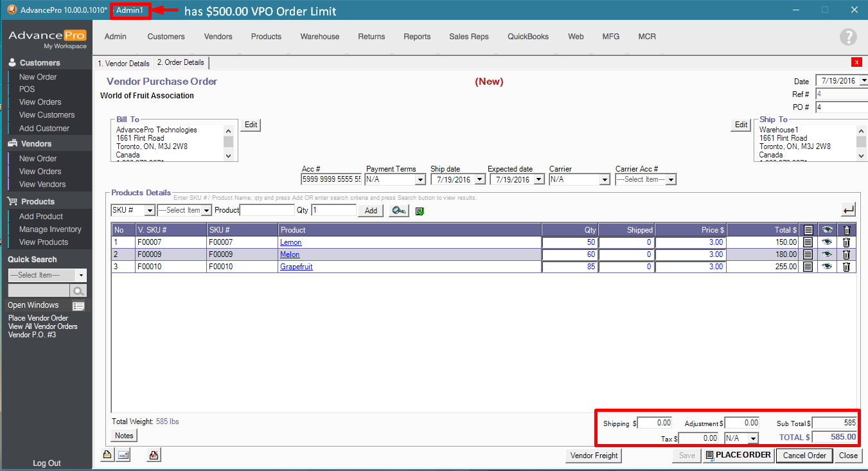Open the Open Windows list icon
The width and height of the screenshot is (868, 471).
[x=78, y=306]
